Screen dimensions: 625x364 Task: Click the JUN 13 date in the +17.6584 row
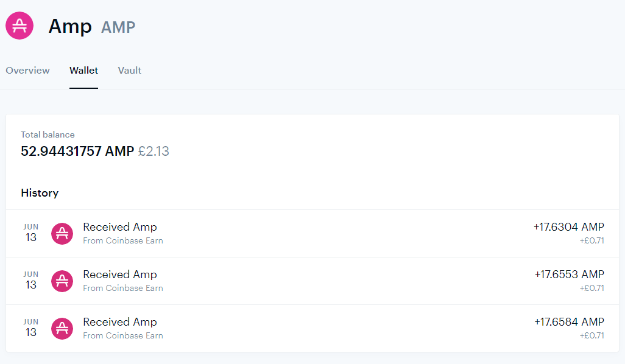[30, 327]
